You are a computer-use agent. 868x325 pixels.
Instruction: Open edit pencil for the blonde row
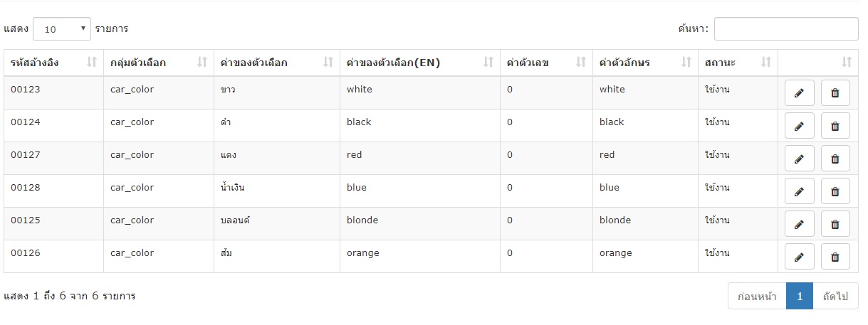[x=799, y=224]
